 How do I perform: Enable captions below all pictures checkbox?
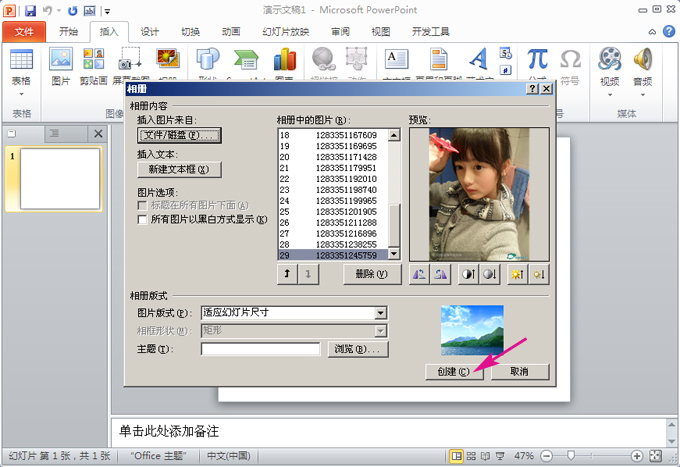tap(142, 206)
